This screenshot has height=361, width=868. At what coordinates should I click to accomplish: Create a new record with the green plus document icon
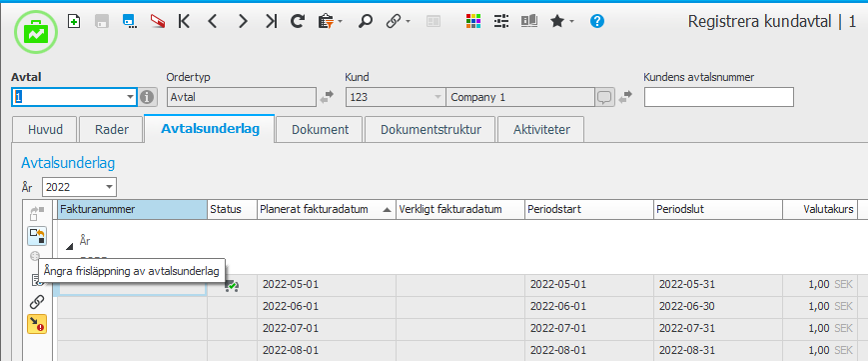pyautogui.click(x=74, y=22)
